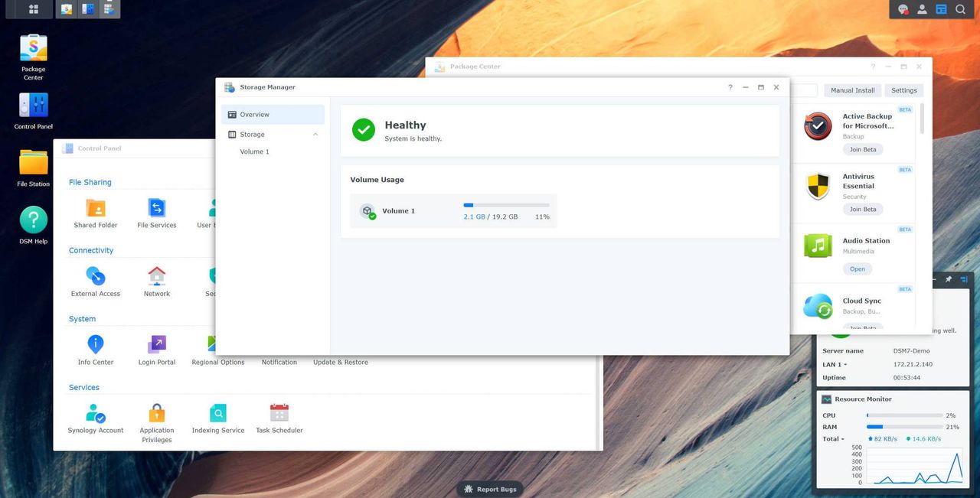Open the user options menu icon
The height and width of the screenshot is (498, 980).
point(923,10)
